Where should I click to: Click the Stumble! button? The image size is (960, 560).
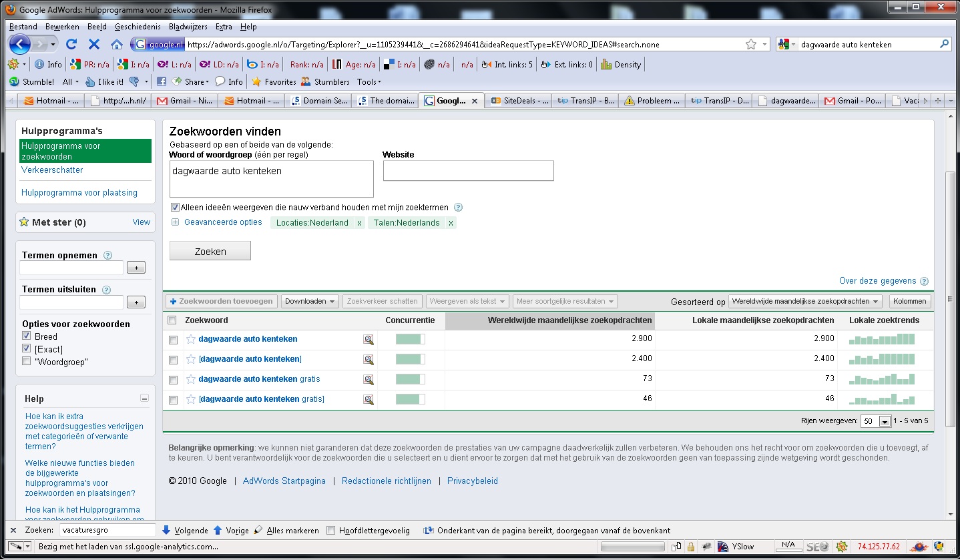(x=32, y=82)
